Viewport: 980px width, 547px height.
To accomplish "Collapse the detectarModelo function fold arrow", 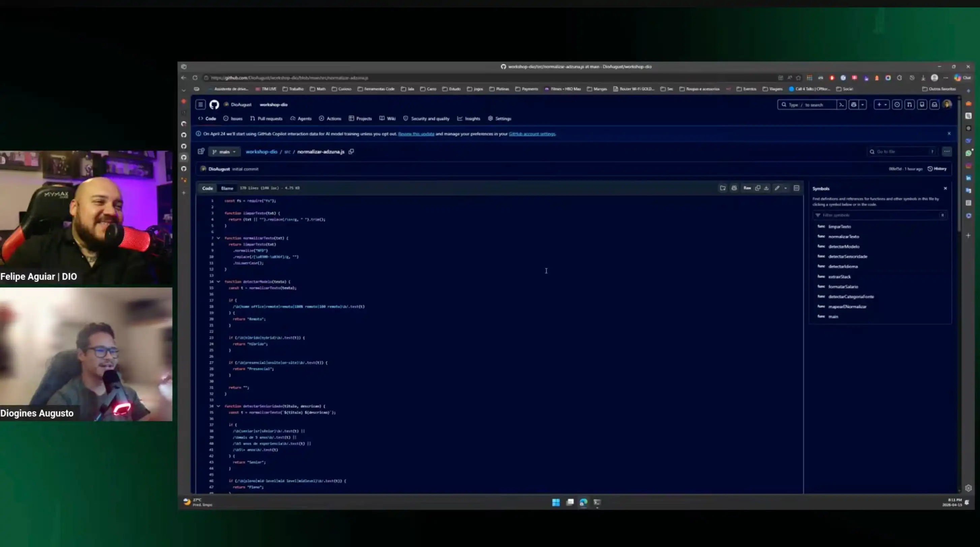I will pos(218,282).
